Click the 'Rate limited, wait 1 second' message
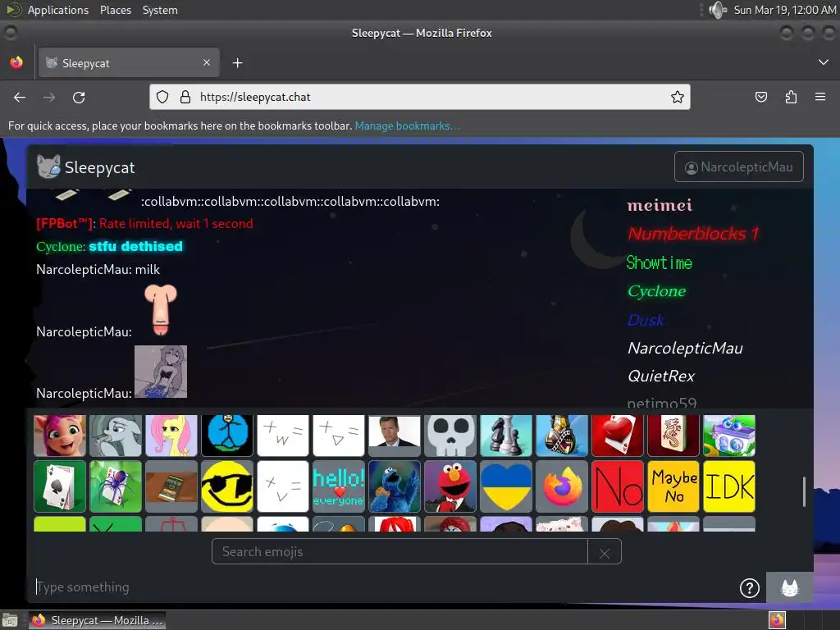840x630 pixels. coord(176,224)
